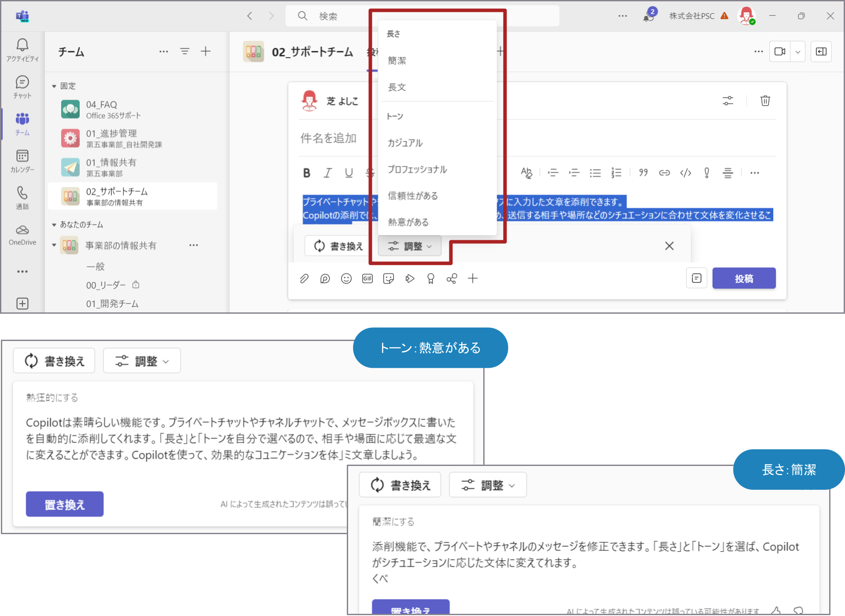Screen dimensions: 845x616
Task: Collapse the 事業部の情報共有 team
Action: click(54, 246)
